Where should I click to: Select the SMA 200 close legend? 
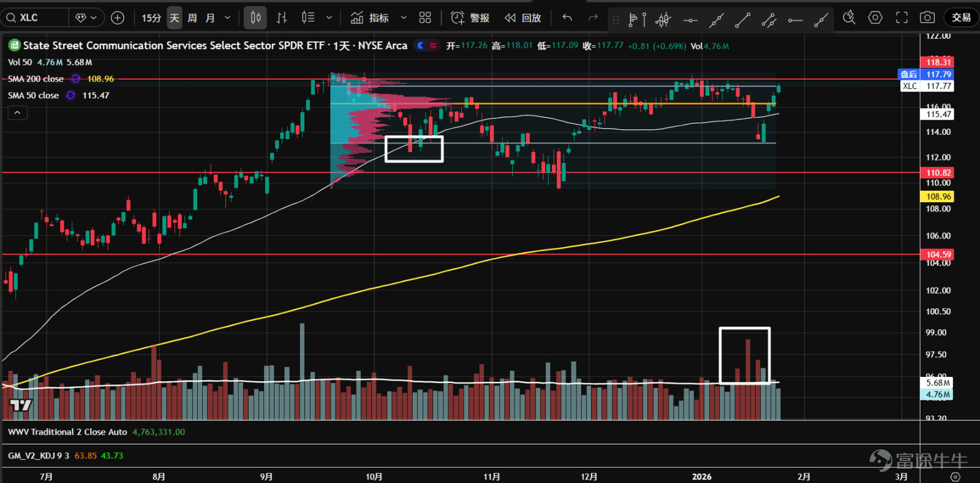point(36,78)
